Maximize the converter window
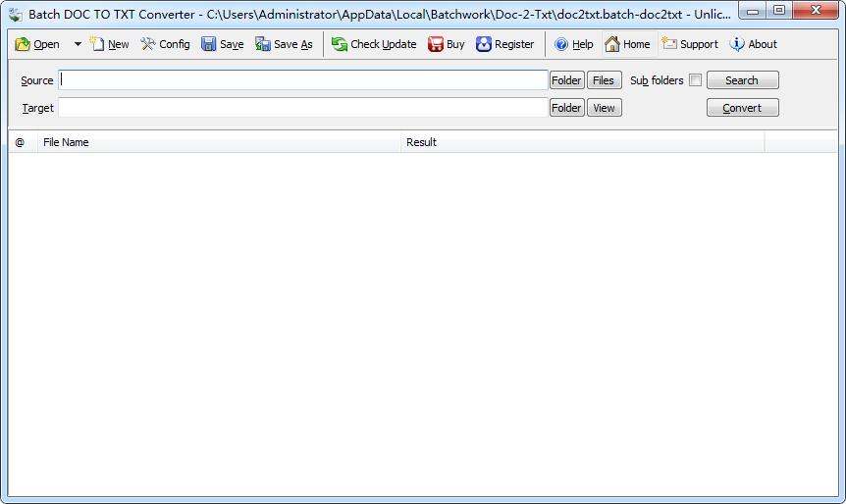The image size is (846, 504). pyautogui.click(x=779, y=10)
